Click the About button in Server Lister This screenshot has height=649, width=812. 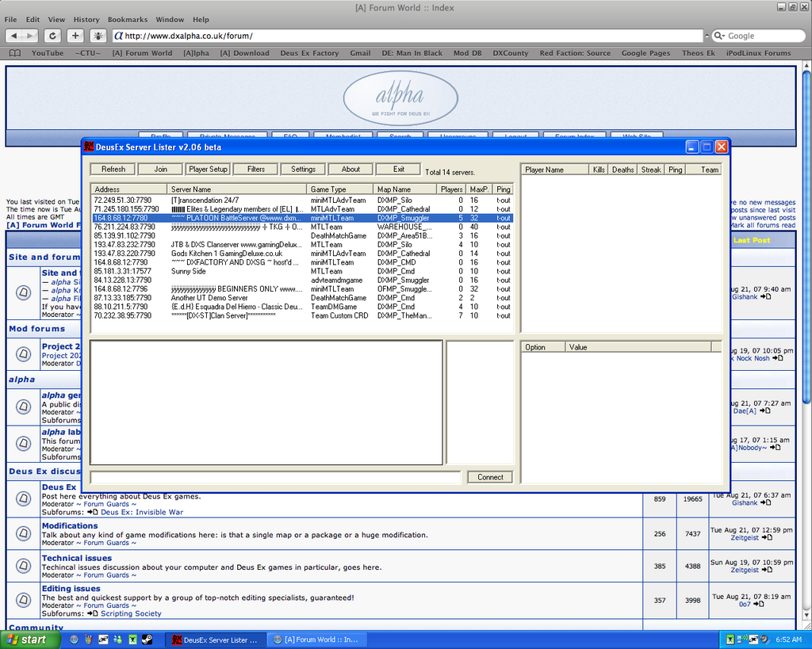[350, 170]
